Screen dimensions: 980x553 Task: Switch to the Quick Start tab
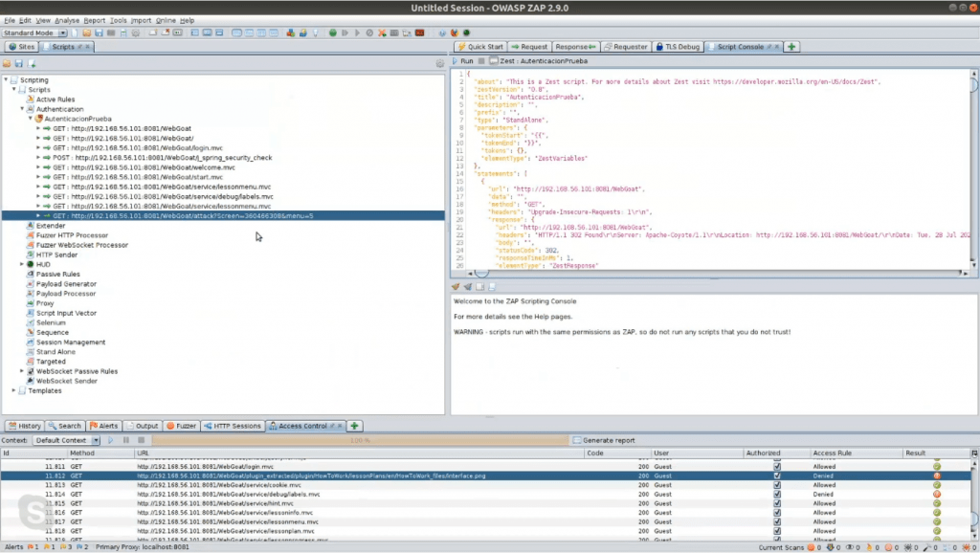[x=480, y=47]
